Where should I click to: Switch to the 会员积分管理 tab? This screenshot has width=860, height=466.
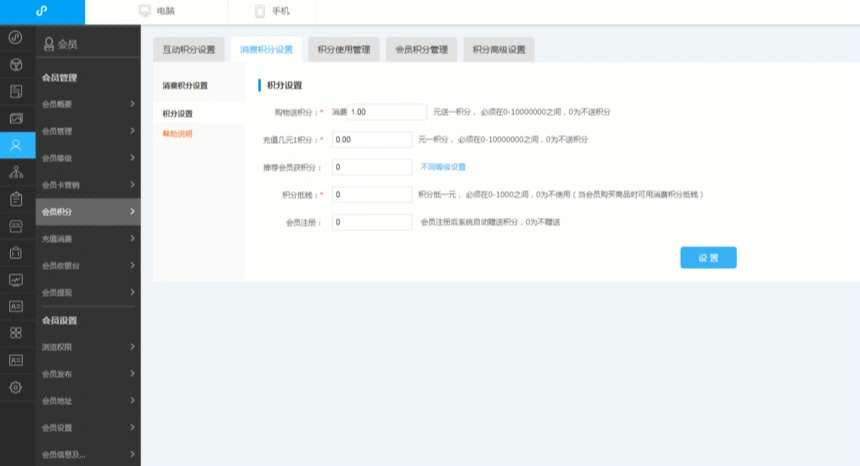point(422,49)
